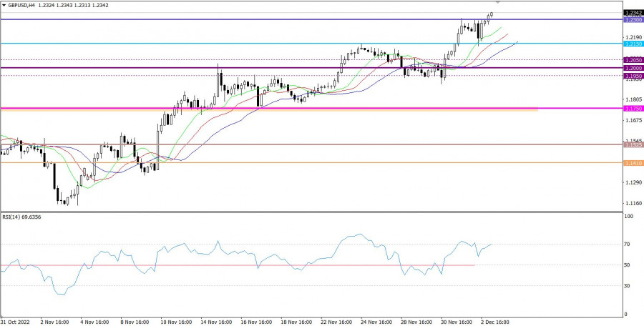This screenshot has height=326, width=644.
Task: Click the 24 Nov 16:00 time label
Action: pos(374,322)
